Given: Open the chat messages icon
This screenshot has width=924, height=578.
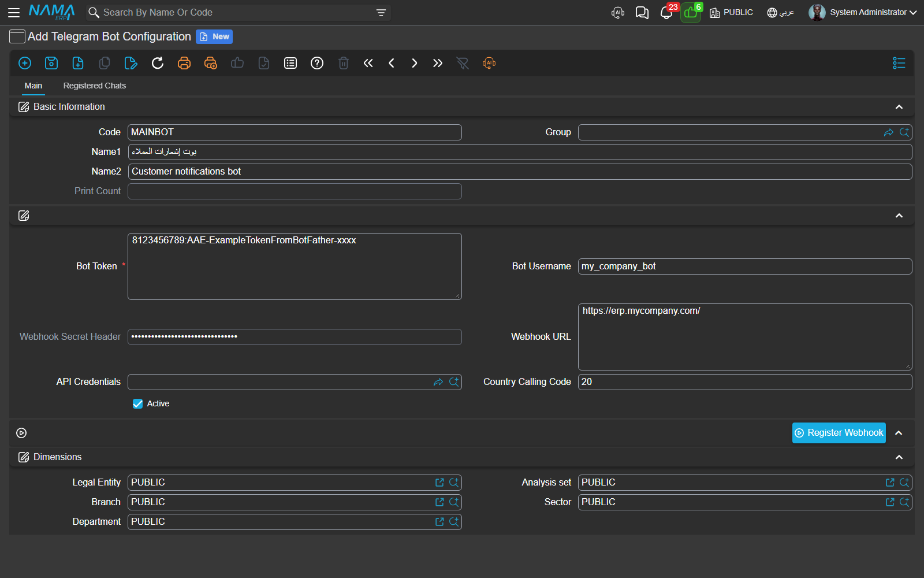Looking at the screenshot, I should coord(642,12).
